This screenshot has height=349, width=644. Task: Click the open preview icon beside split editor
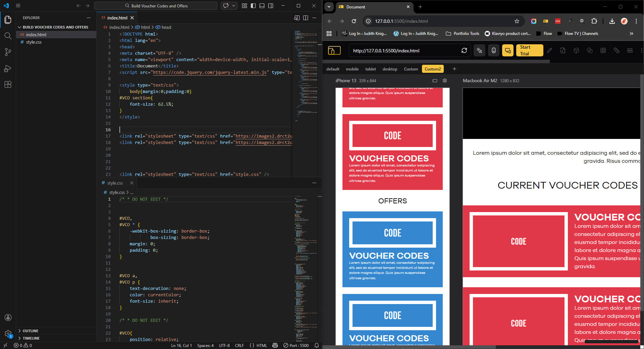coord(297,18)
